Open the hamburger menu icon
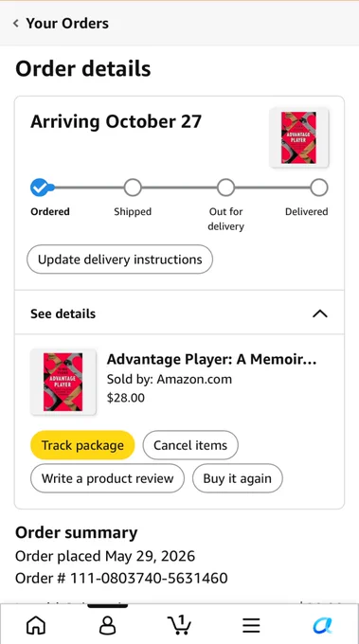The width and height of the screenshot is (359, 644). (x=251, y=625)
